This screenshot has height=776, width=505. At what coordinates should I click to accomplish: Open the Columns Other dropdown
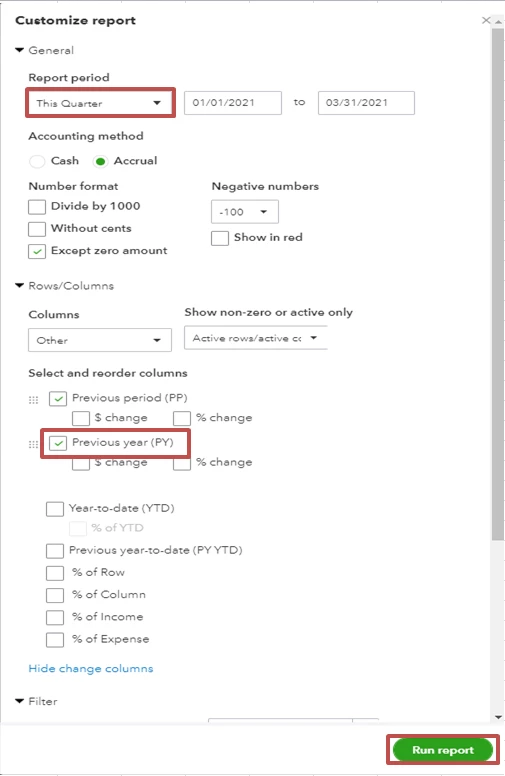point(100,340)
